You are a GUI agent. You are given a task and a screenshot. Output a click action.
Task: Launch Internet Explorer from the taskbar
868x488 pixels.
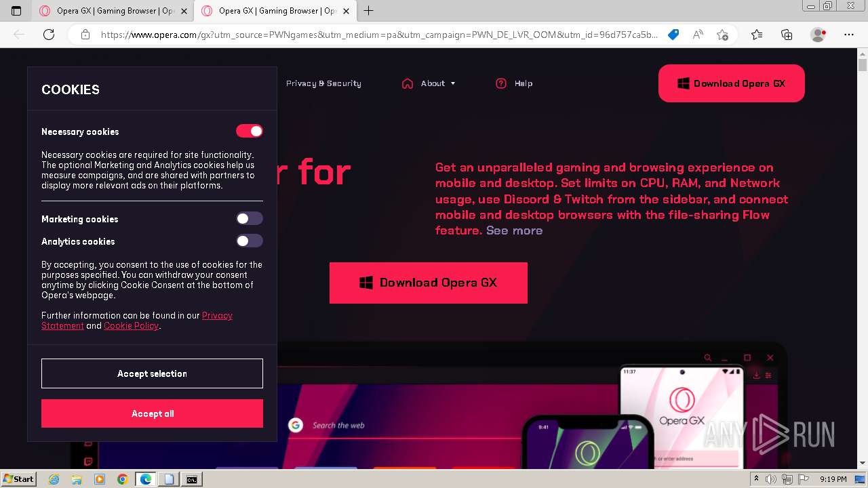click(x=54, y=479)
